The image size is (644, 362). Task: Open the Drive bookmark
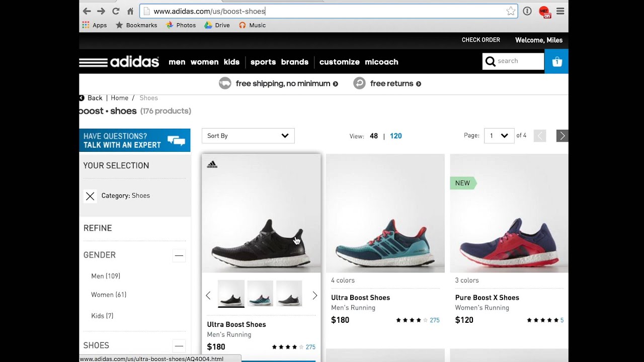click(217, 25)
